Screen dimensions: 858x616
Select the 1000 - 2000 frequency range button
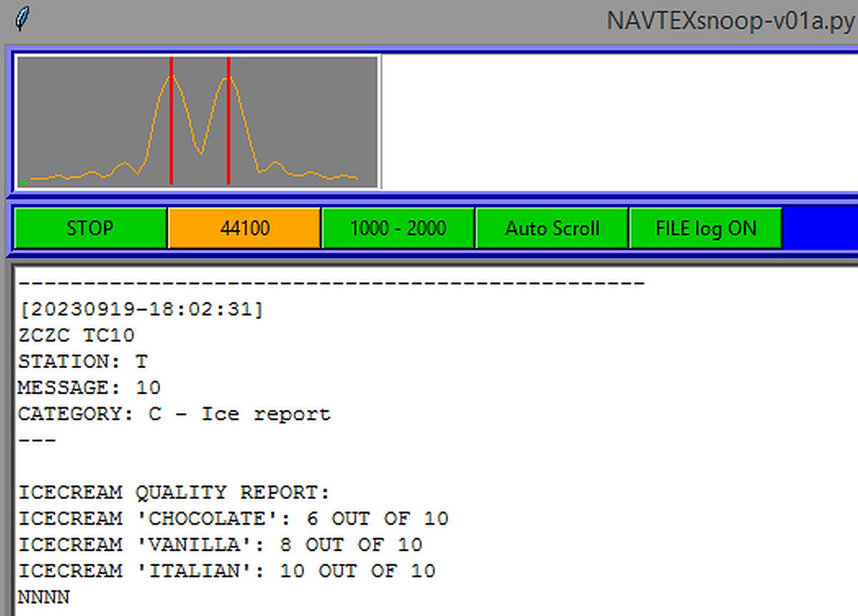pos(398,229)
